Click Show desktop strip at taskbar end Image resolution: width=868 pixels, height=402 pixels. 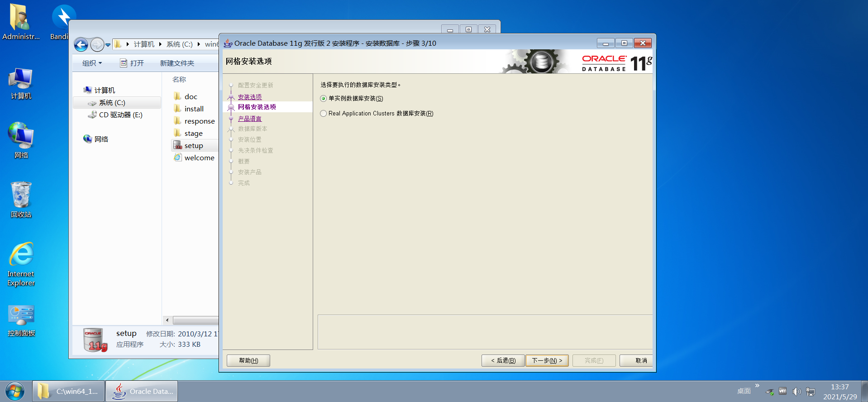point(864,391)
